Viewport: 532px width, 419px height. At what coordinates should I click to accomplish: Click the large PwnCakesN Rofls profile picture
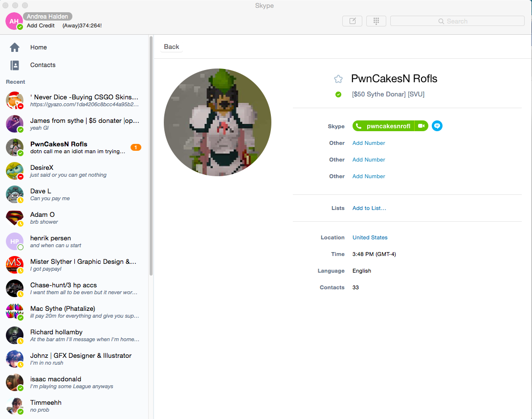(218, 122)
